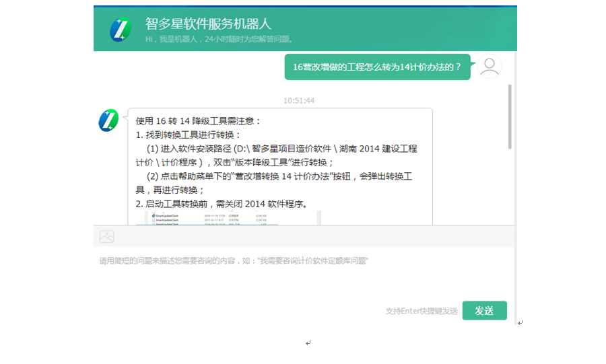606x364 pixels.
Task: Click the 智多星软件服务机器人 header title
Action: 208,24
